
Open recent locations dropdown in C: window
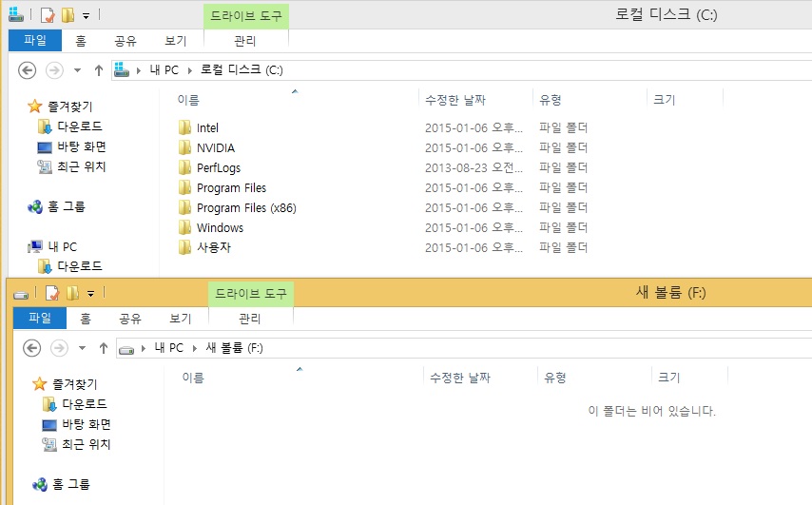coord(77,70)
